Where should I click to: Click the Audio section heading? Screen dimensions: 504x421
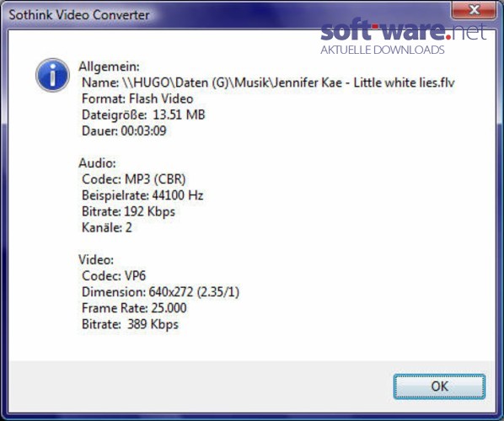tap(98, 163)
